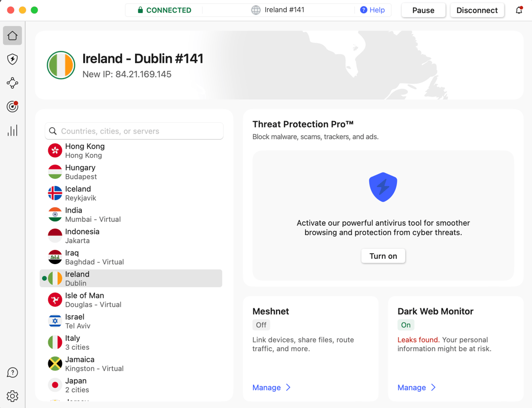Image resolution: width=532 pixels, height=408 pixels.
Task: Click the India flag icon
Action: click(55, 215)
